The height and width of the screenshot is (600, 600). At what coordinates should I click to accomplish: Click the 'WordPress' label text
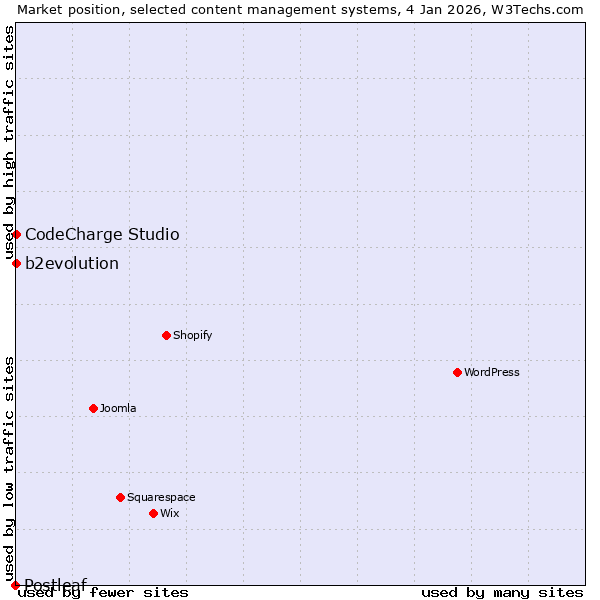(492, 372)
